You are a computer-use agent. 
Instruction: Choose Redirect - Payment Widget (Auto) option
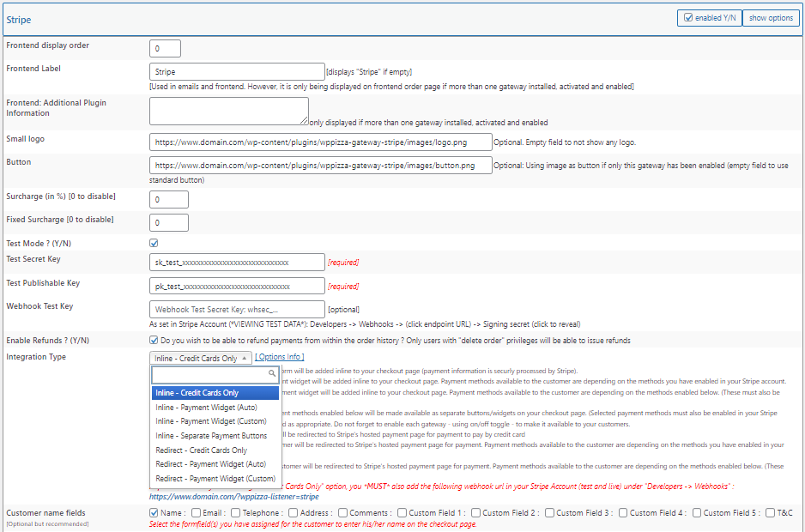pos(215,463)
